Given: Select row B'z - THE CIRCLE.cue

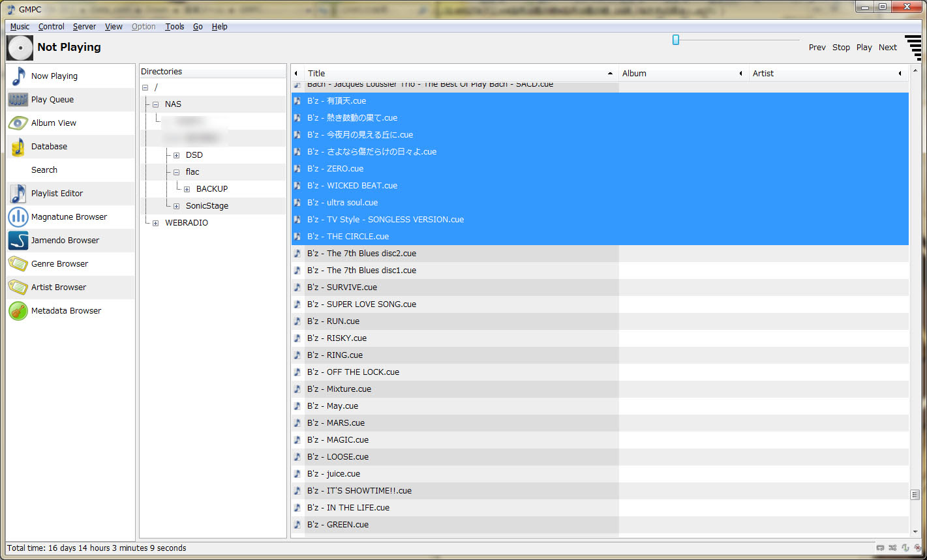Looking at the screenshot, I should [600, 237].
